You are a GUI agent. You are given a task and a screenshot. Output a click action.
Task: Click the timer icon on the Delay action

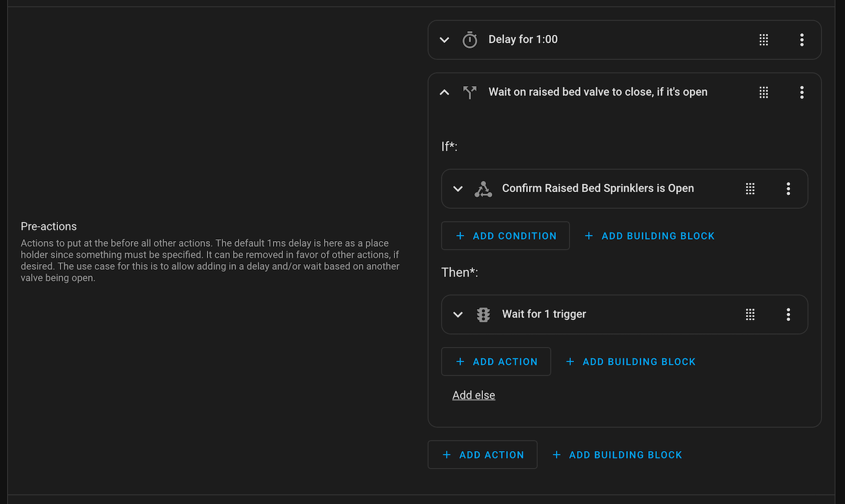tap(469, 40)
